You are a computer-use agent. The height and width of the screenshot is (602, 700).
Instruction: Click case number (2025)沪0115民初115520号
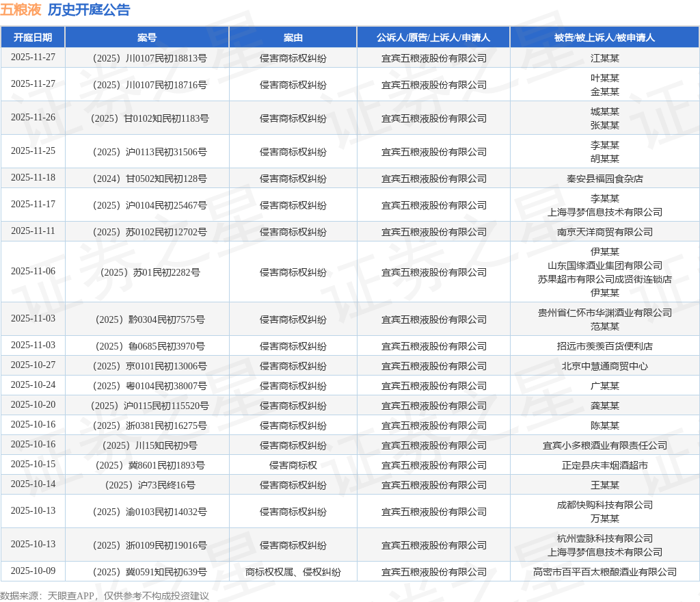150,406
